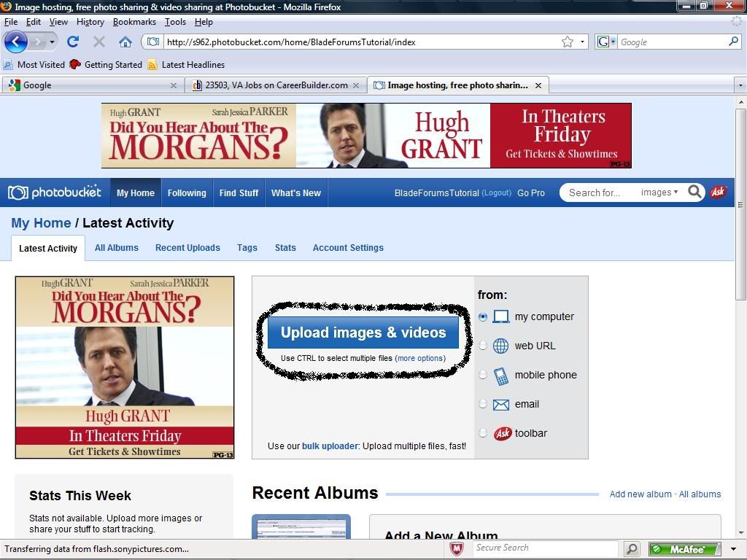Open the Account Settings tab
Viewport: 747px width, 560px height.
tap(348, 248)
